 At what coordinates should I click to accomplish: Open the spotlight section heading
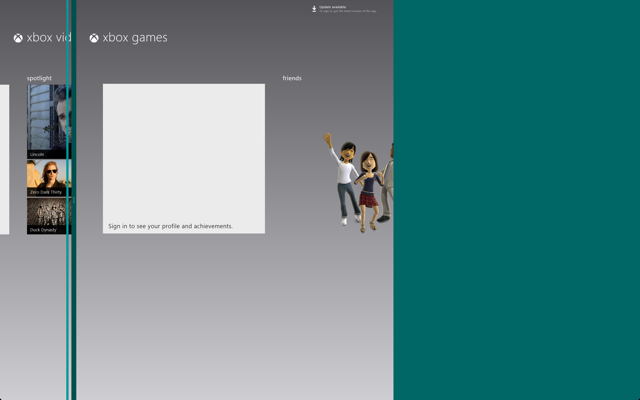coord(39,78)
